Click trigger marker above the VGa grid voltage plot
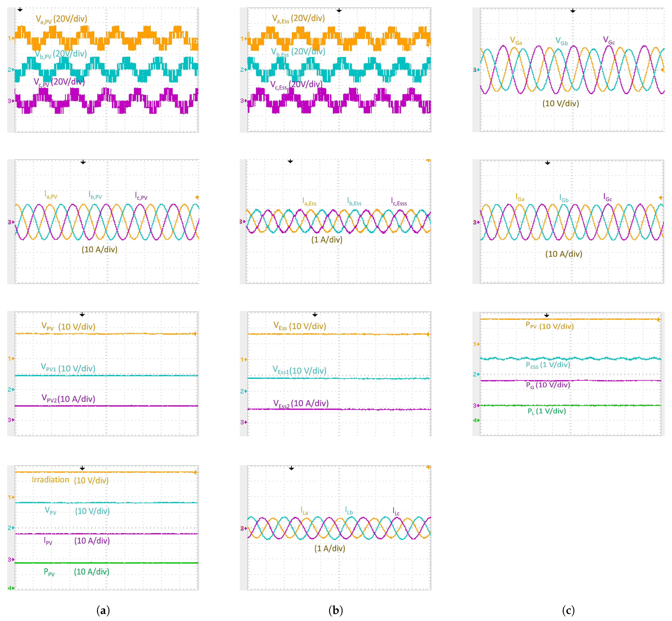The image size is (672, 621). tap(573, 11)
